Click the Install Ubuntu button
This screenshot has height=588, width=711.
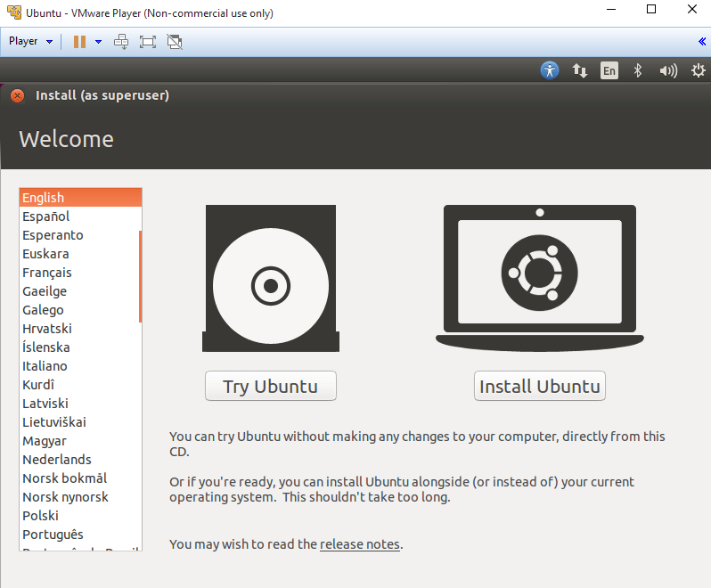(539, 387)
